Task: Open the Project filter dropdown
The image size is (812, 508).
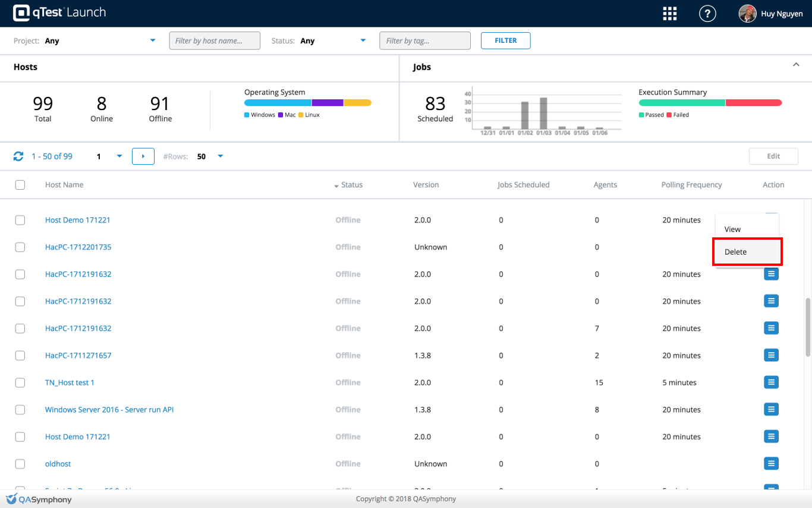Action: (153, 40)
